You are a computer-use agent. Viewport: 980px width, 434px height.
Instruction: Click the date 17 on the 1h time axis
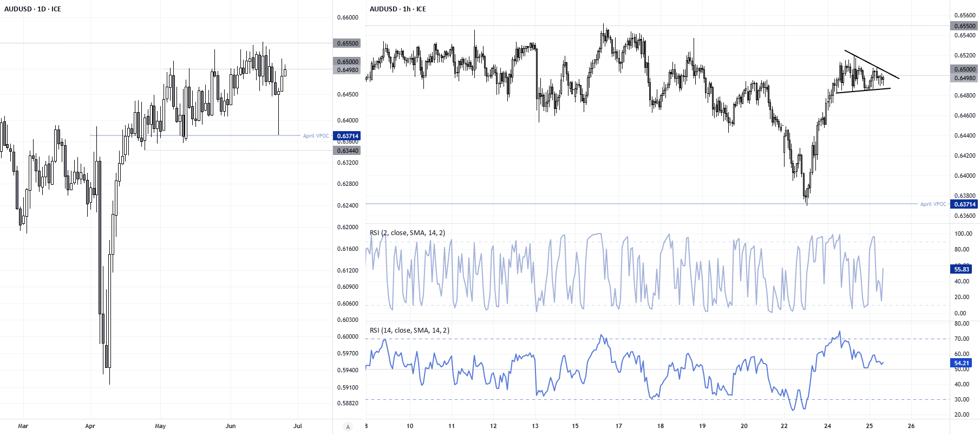click(x=619, y=426)
